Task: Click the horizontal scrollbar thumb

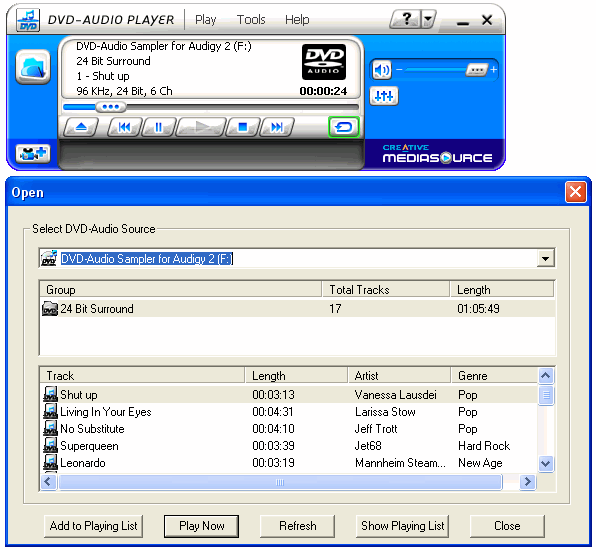Action: pyautogui.click(x=280, y=482)
